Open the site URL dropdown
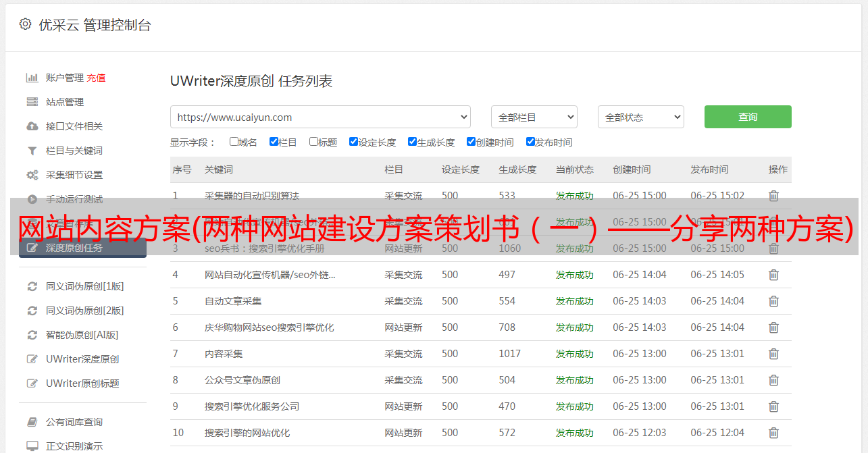This screenshot has height=453, width=868. coord(320,117)
